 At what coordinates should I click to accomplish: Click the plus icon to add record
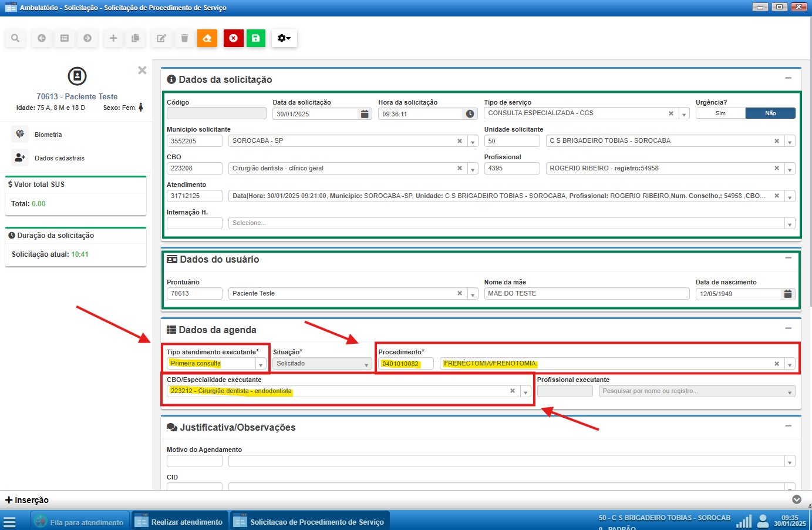113,38
